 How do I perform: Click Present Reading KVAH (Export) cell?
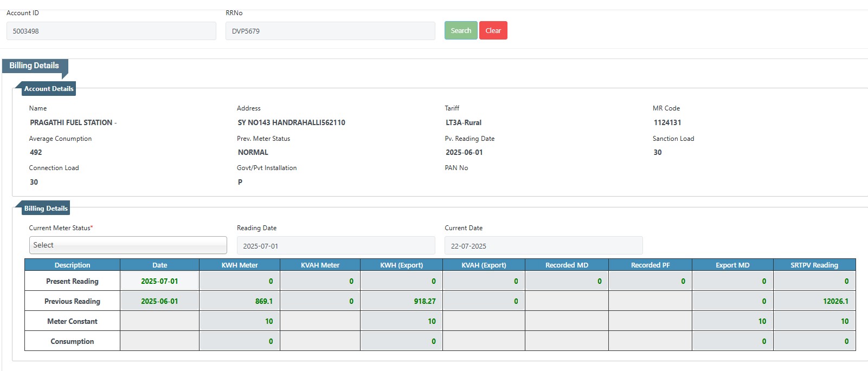tap(484, 281)
